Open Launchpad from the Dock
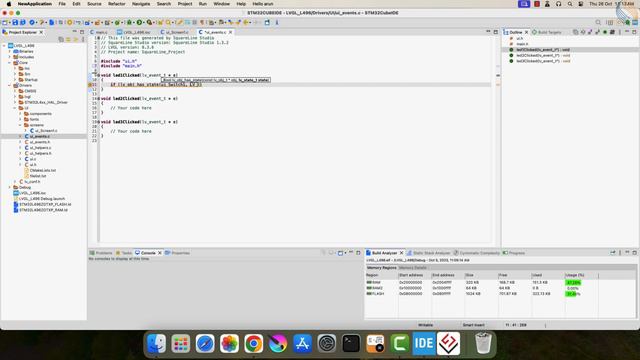 181,343
